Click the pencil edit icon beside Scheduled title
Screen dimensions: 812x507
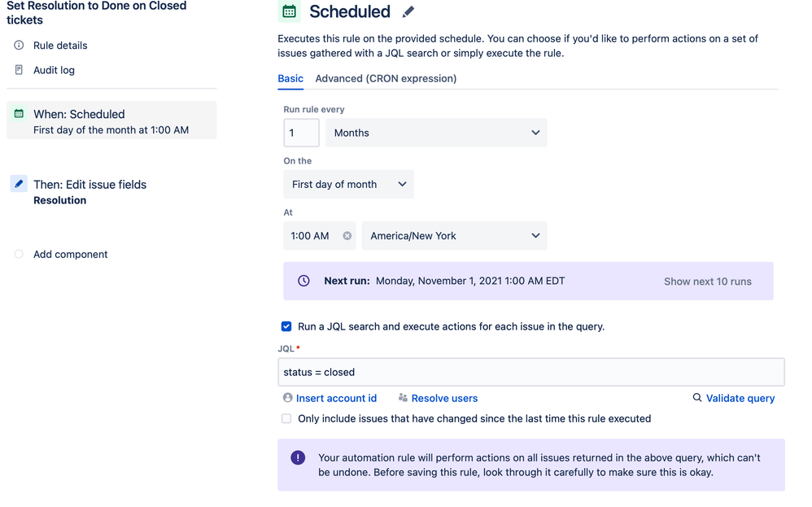[408, 12]
